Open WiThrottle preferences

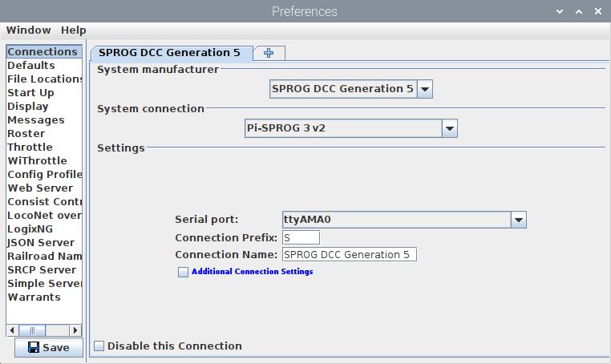click(44, 161)
